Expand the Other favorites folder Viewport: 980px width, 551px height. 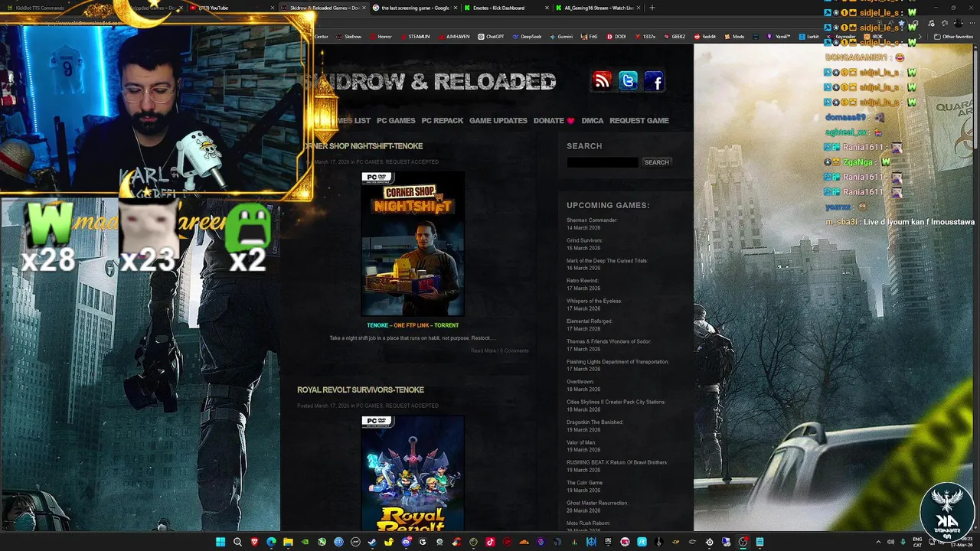click(952, 37)
